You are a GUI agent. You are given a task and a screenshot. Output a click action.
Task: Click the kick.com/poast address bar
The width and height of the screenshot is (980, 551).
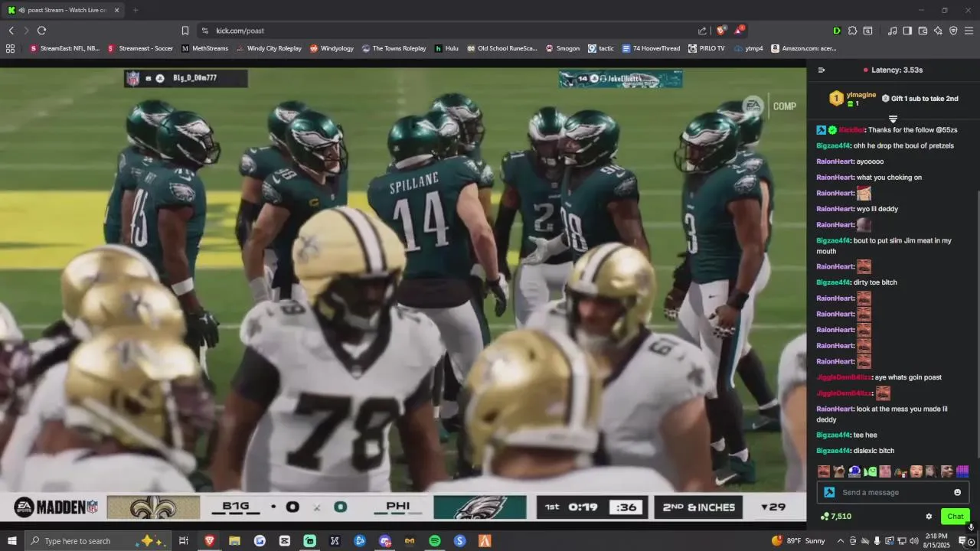point(452,31)
